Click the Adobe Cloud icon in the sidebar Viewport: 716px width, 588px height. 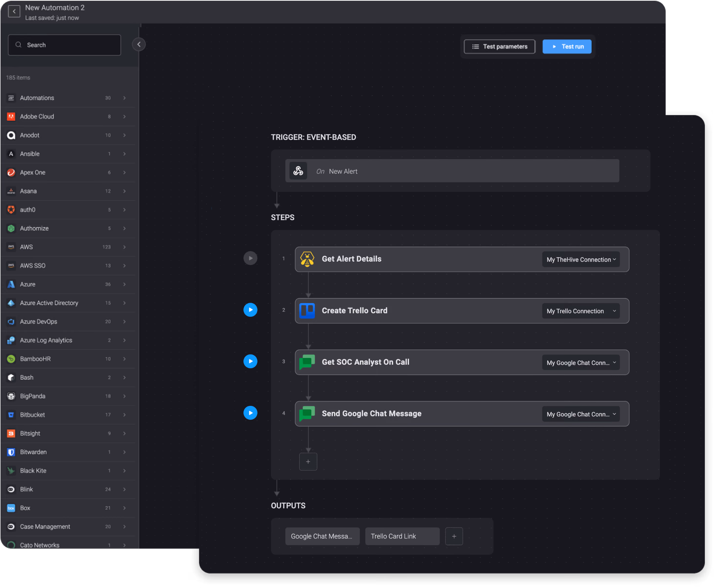click(11, 117)
